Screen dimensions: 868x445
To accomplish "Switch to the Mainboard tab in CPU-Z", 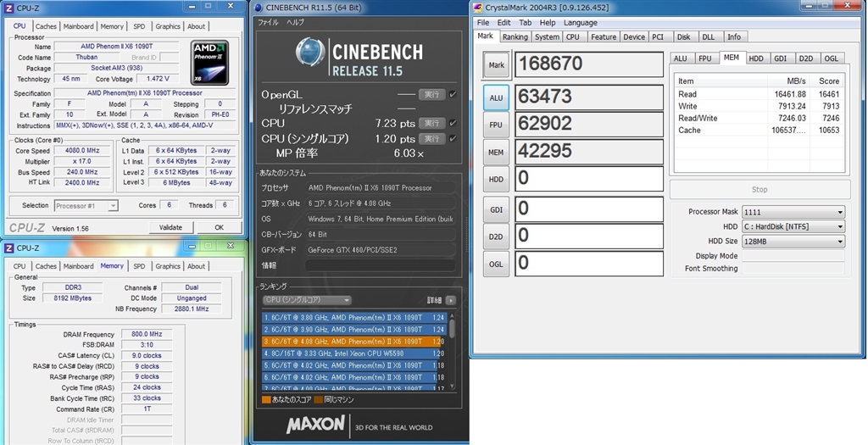I will [79, 26].
